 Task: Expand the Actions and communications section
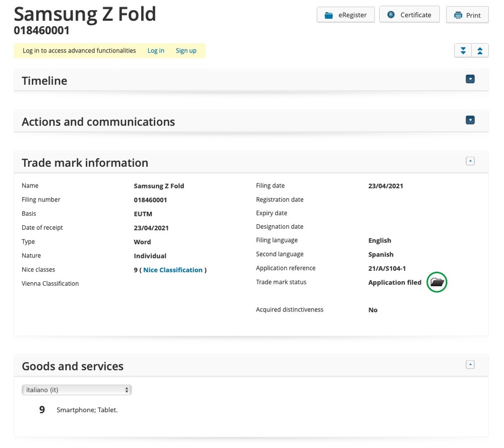470,120
